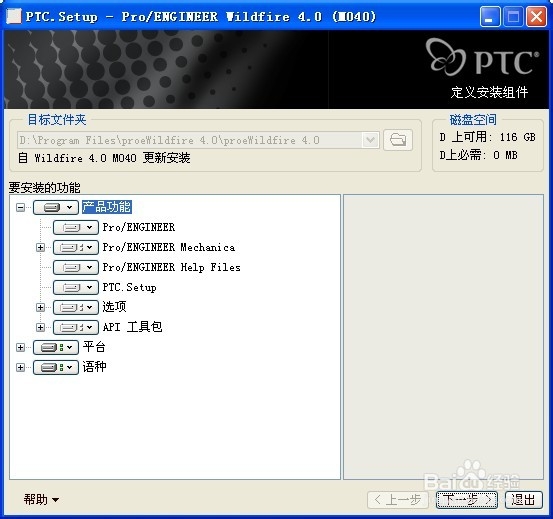Open install-state dropdown for 选项
The image size is (553, 519).
pyautogui.click(x=76, y=307)
